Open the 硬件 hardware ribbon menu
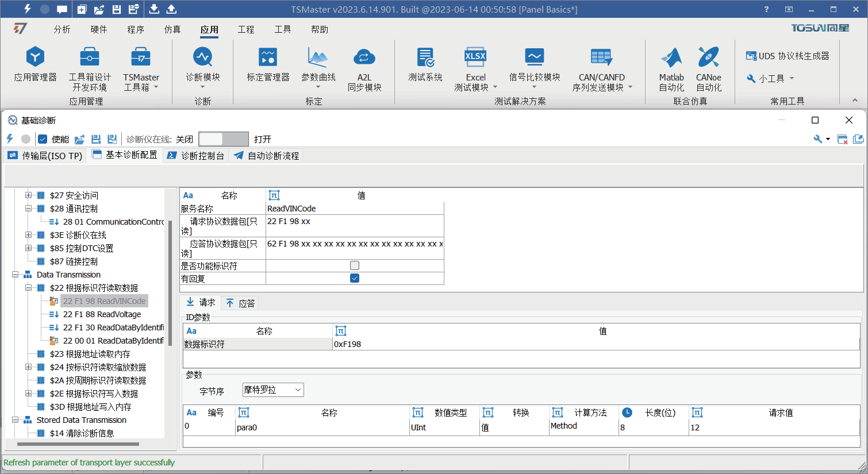Viewport: 868px width, 474px height. (x=98, y=29)
